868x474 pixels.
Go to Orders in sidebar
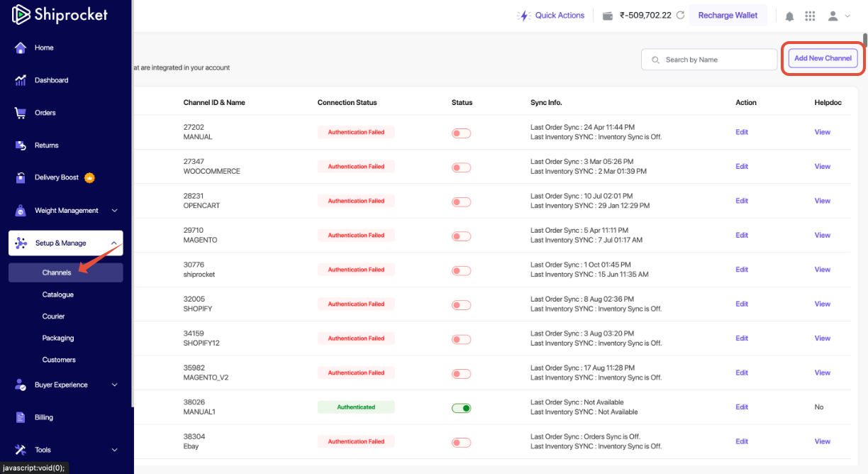pyautogui.click(x=45, y=113)
